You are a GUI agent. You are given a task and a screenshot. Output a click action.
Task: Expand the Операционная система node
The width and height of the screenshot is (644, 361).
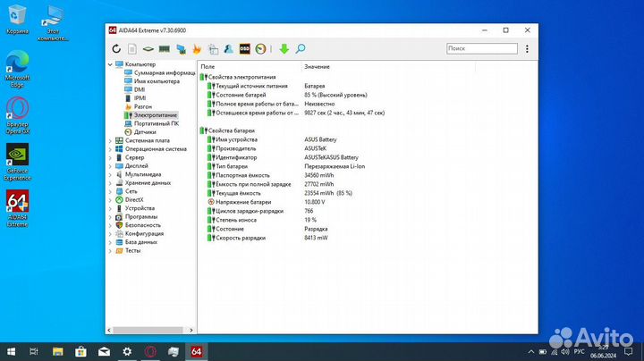[110, 149]
